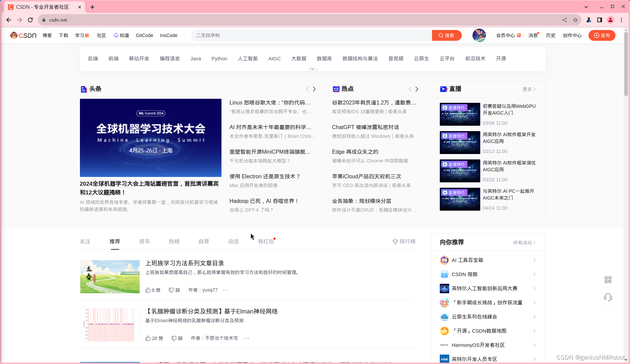Like the 上班族学习方法 article (8 赞)
The width and height of the screenshot is (630, 364).
(153, 290)
